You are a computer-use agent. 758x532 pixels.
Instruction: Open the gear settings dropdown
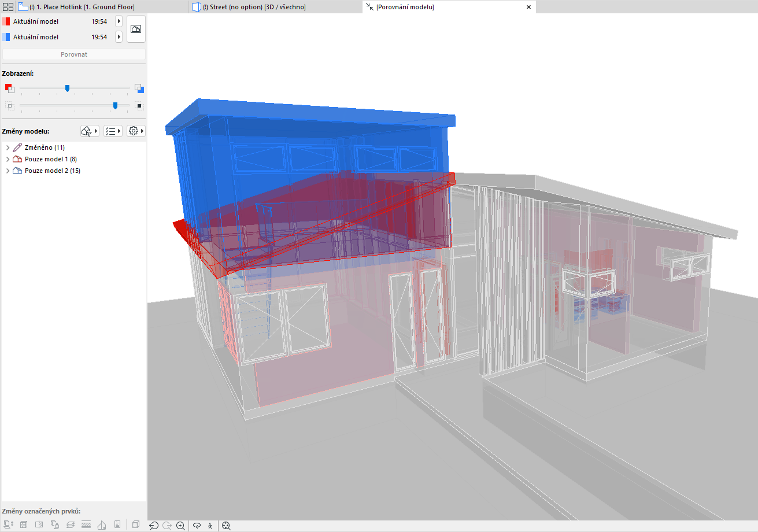pos(136,131)
